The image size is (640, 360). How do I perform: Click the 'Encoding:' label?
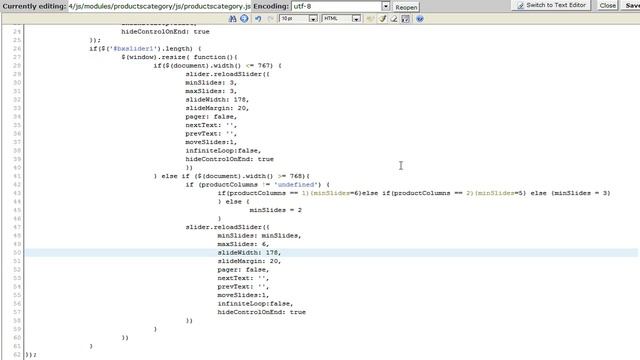click(271, 7)
